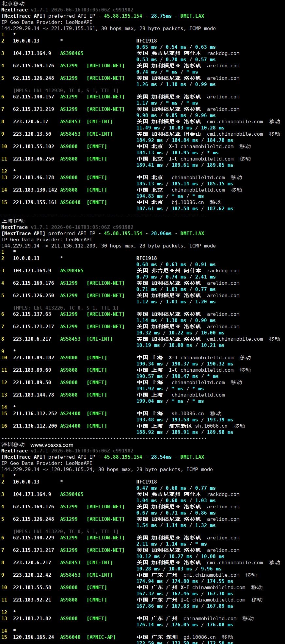Click hop IP 221.183.46.250
This screenshot has width=285, height=644.
point(34,159)
